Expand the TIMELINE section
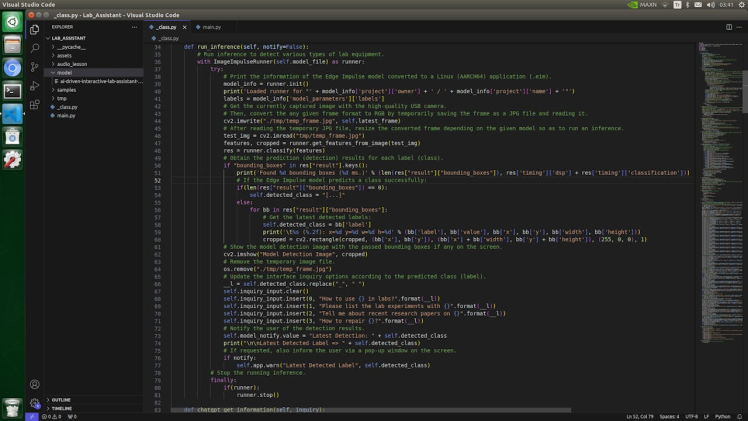 (62, 408)
